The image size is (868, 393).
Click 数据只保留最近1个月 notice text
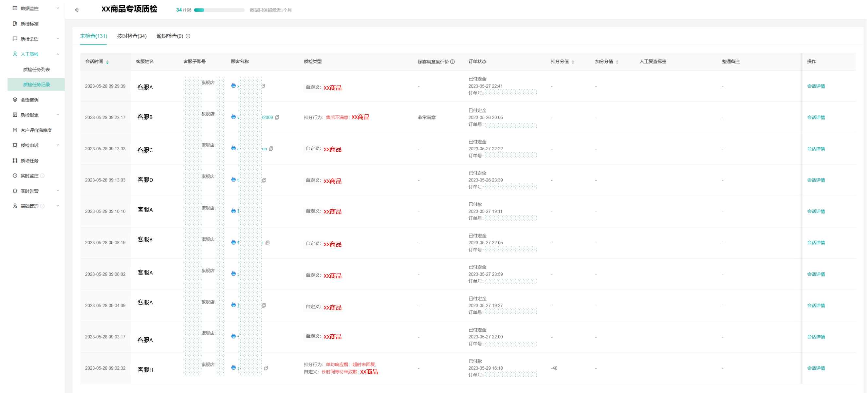270,10
